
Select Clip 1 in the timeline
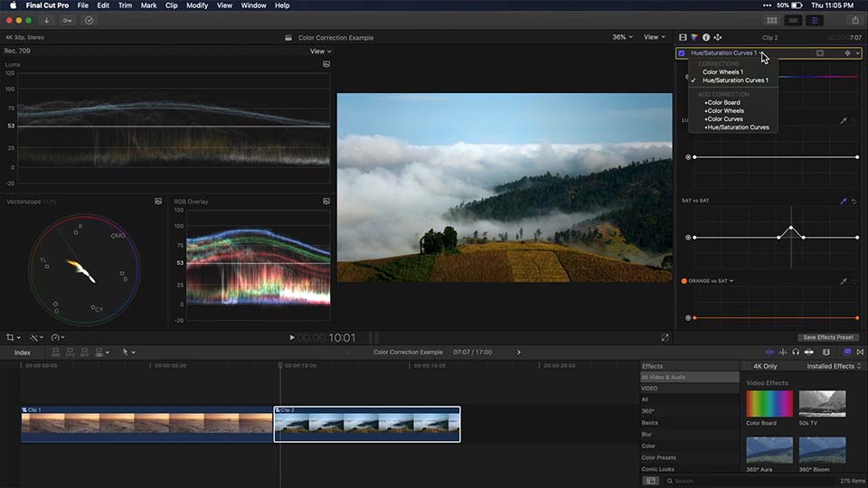point(146,424)
